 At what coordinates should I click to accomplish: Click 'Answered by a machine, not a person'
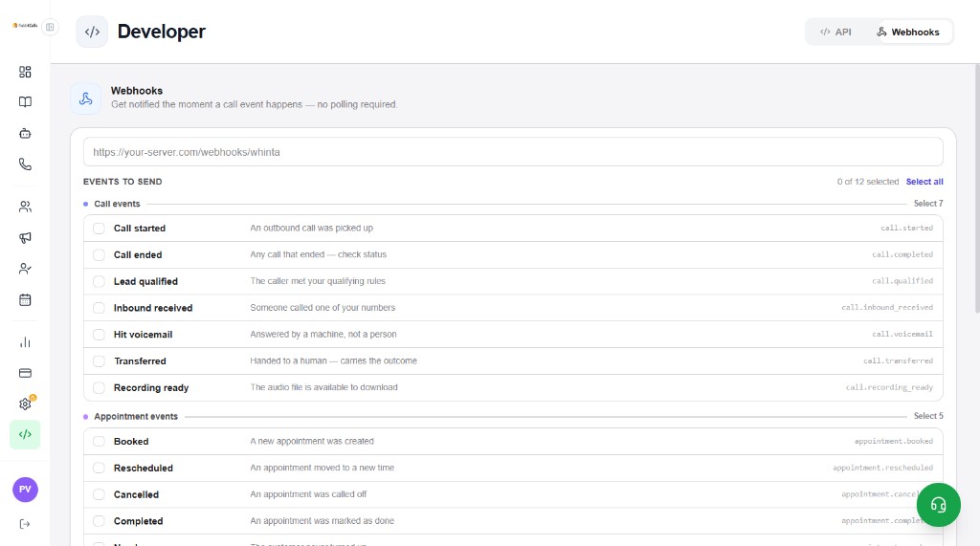(323, 335)
